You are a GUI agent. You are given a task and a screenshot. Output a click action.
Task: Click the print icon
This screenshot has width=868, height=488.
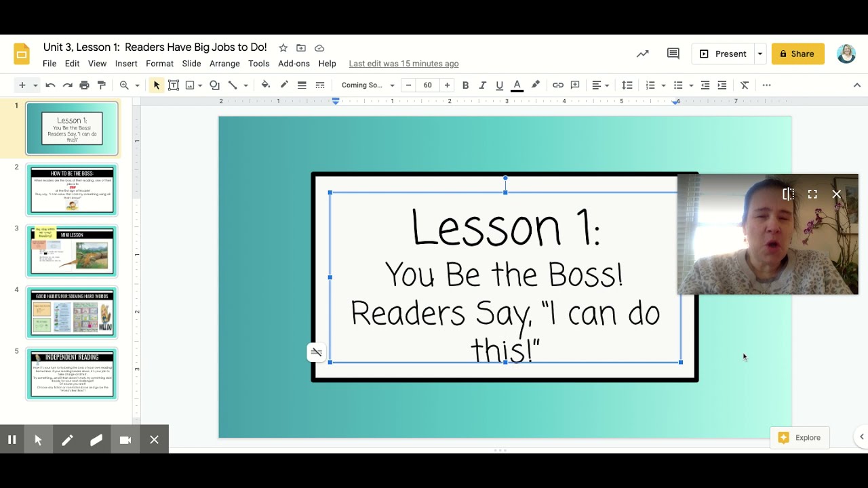pos(84,85)
